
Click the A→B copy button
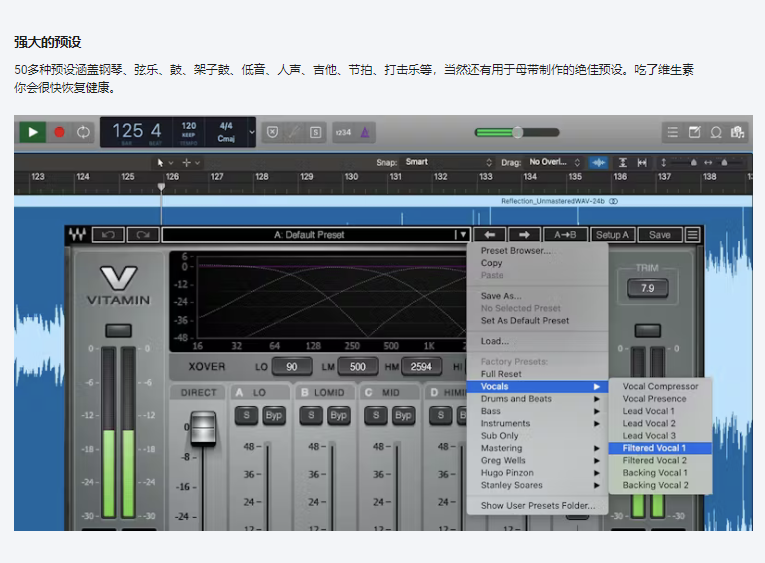(565, 235)
